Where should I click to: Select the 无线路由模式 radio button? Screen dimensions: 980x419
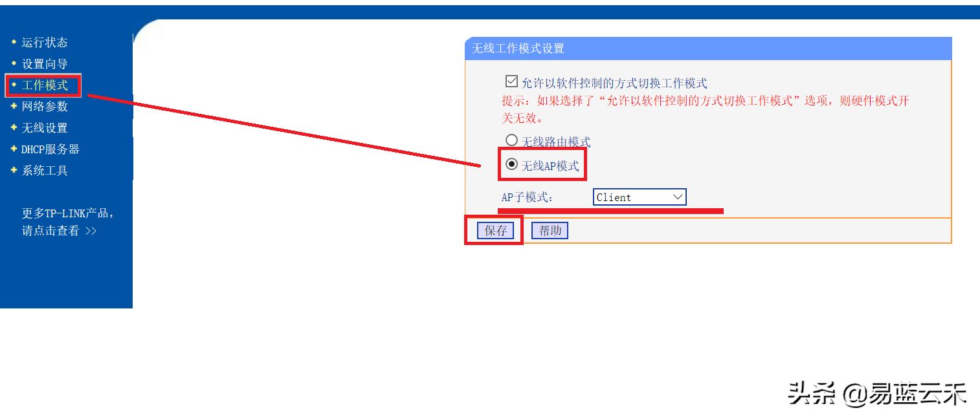point(511,140)
